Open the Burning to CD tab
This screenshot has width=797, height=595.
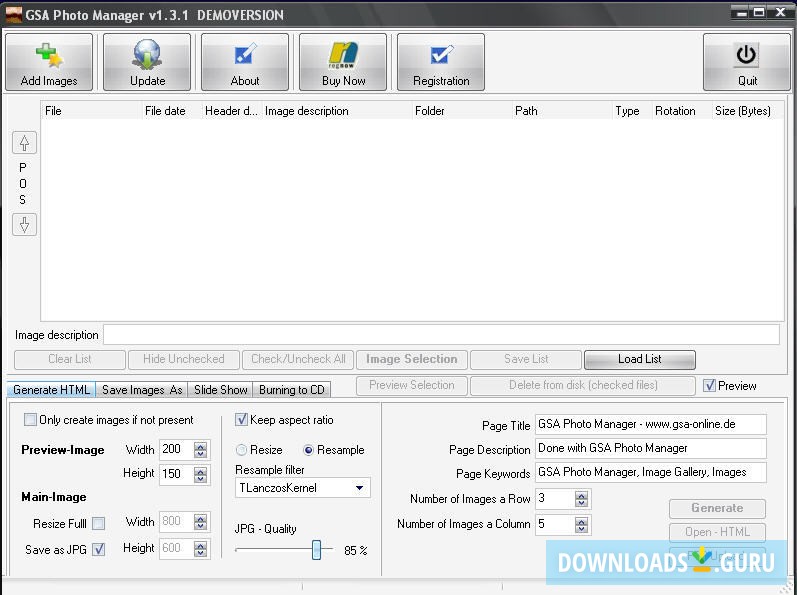[x=291, y=390]
